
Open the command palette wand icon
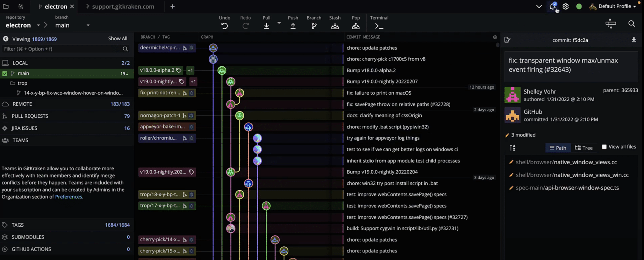tap(611, 24)
